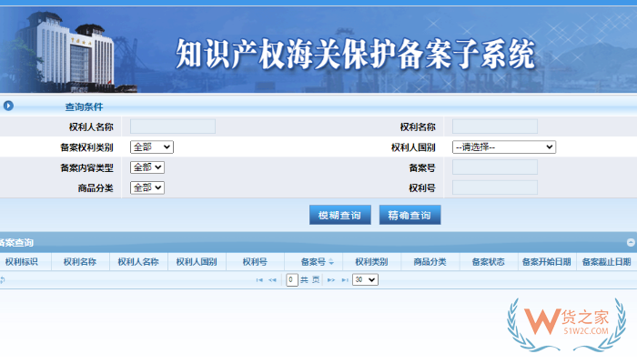Click the 商品分类 column header

pos(430,262)
